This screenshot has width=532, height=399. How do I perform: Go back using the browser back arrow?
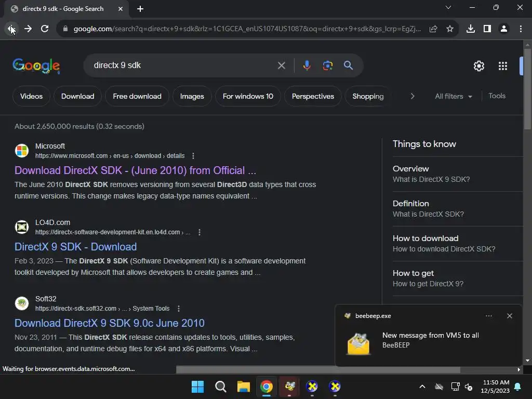click(x=11, y=29)
